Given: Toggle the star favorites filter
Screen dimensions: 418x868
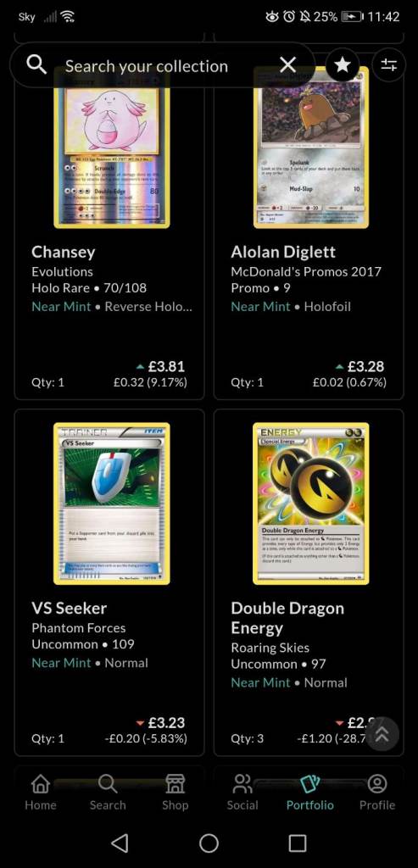Looking at the screenshot, I should point(343,65).
